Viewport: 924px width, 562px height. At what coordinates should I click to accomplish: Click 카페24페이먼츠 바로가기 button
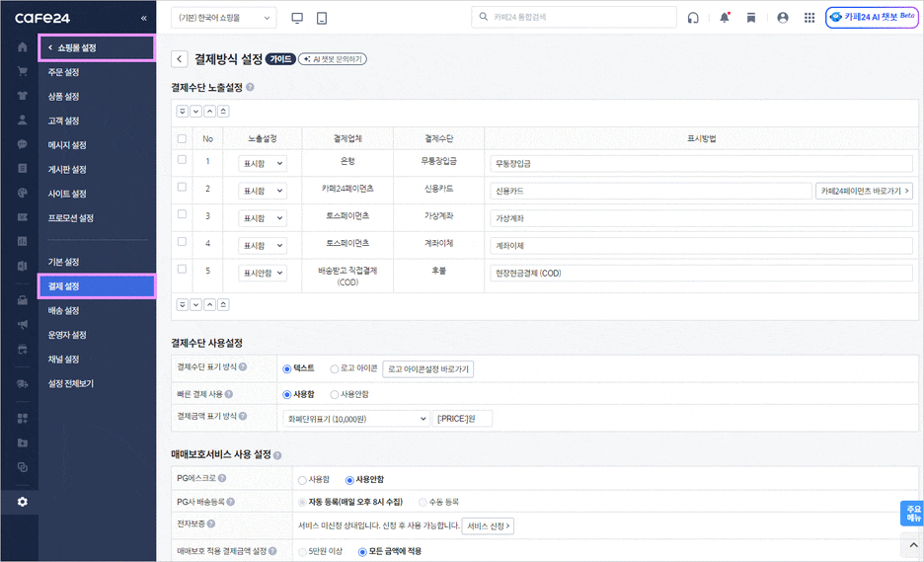864,191
